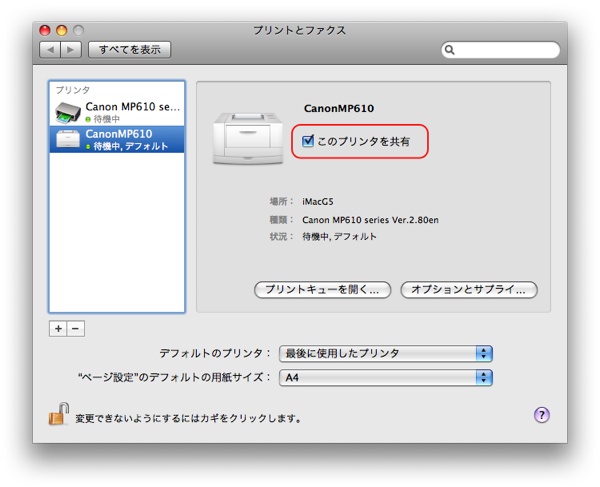Click the CanonMP610 list printer icon
600x487 pixels.
click(68, 138)
